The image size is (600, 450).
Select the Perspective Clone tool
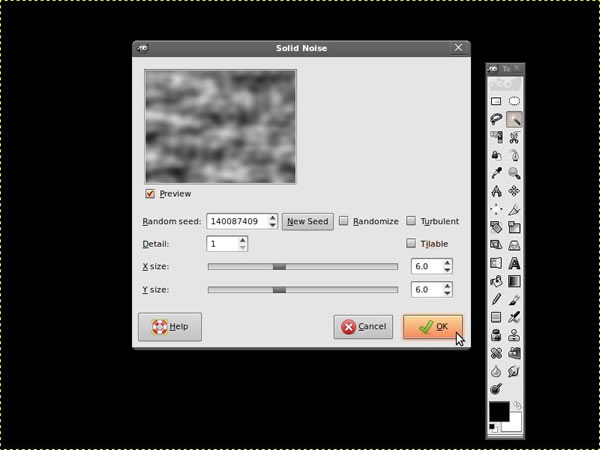(514, 353)
